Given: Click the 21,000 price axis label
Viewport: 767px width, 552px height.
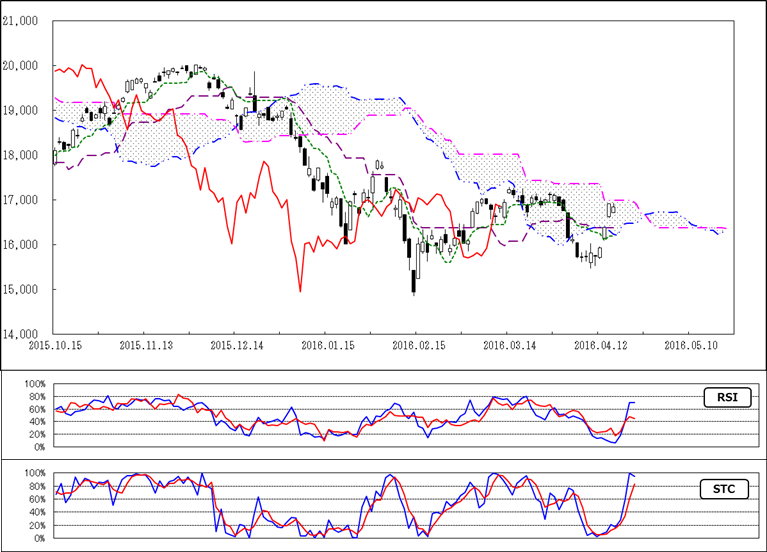Looking at the screenshot, I should click(x=22, y=21).
